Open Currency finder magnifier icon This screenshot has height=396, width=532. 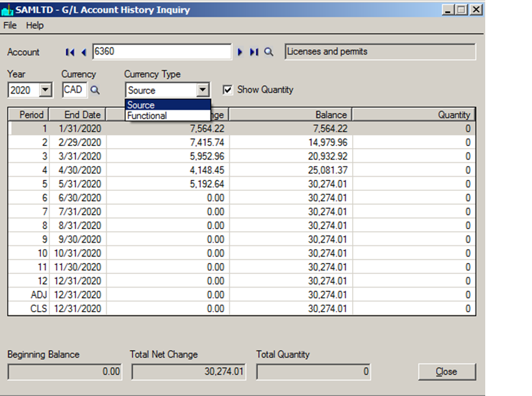(x=94, y=90)
